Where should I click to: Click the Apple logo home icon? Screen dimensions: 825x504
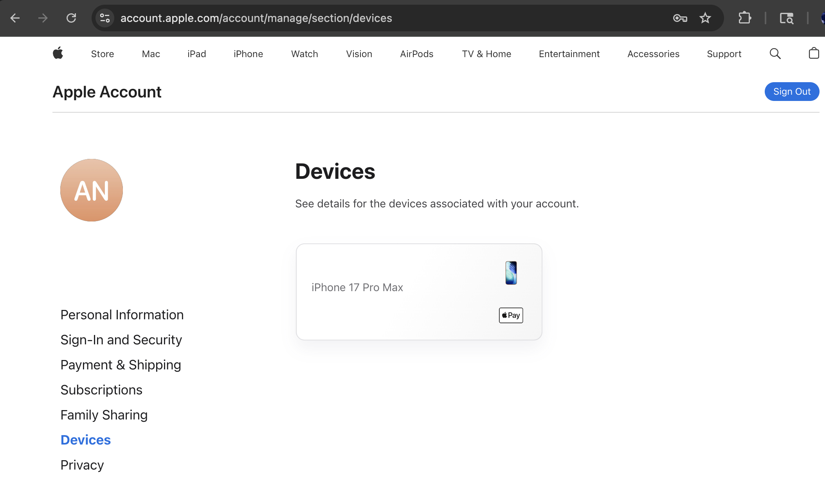click(x=58, y=53)
